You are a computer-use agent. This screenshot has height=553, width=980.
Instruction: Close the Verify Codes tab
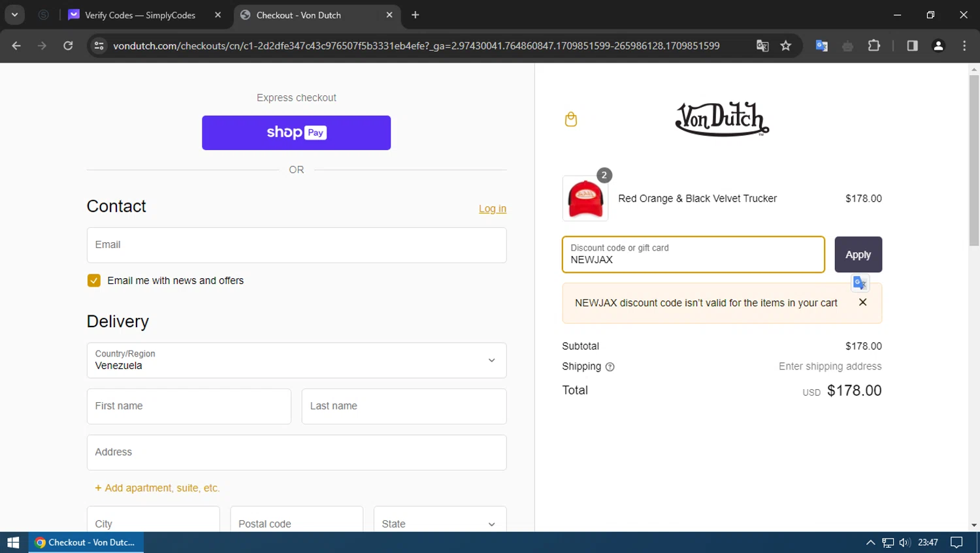coord(218,15)
